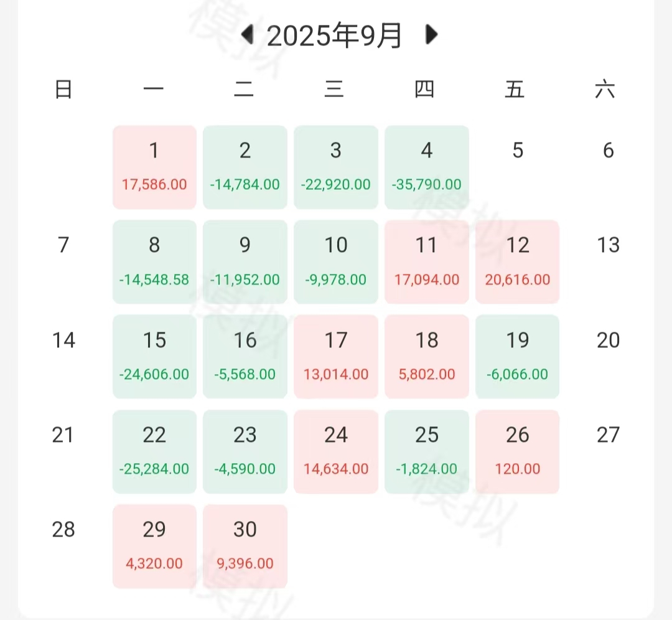Select day 26 with 120.00
Viewport: 672px width, 620px height.
[518, 451]
